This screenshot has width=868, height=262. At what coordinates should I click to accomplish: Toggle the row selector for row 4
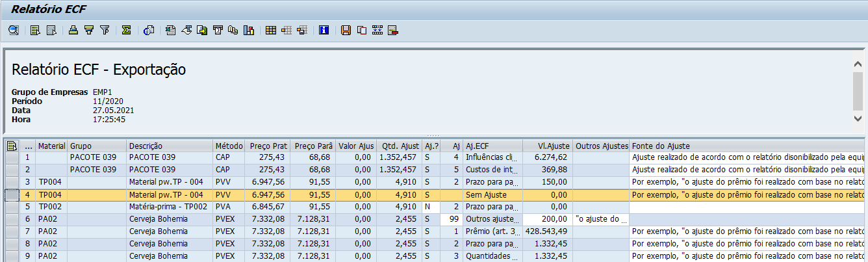12,194
